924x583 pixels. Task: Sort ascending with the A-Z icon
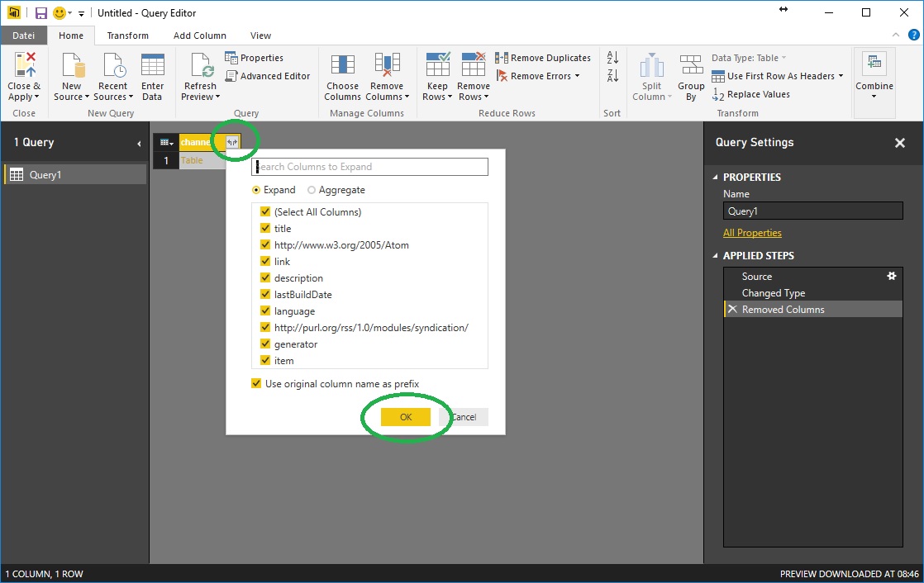click(612, 58)
